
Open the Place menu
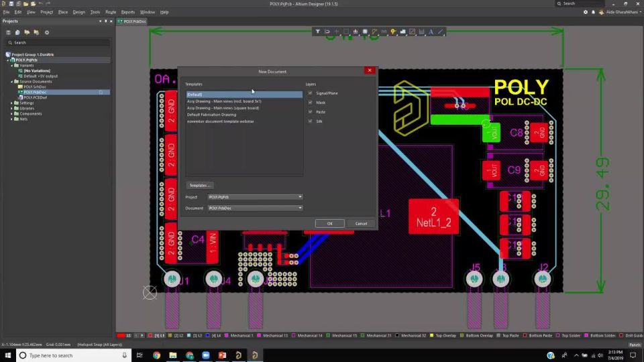63,12
